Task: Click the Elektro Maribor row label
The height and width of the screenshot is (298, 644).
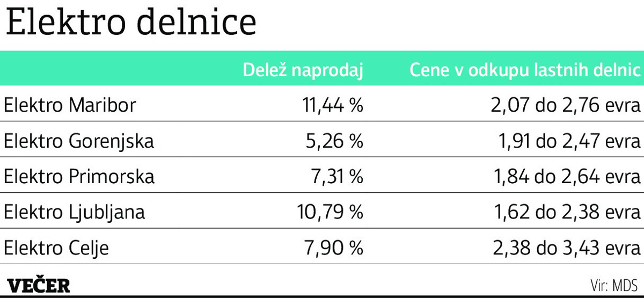Action: [x=70, y=105]
